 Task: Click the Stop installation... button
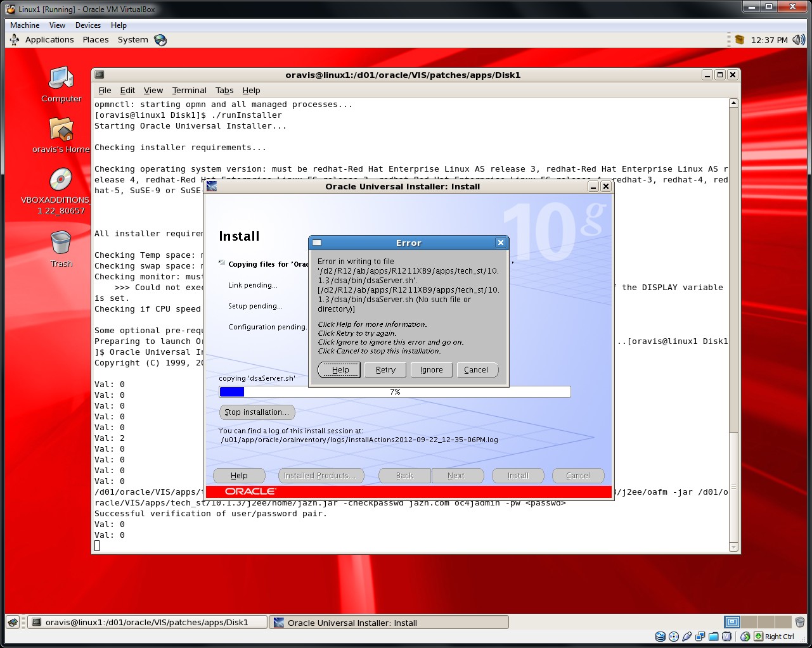pos(257,412)
